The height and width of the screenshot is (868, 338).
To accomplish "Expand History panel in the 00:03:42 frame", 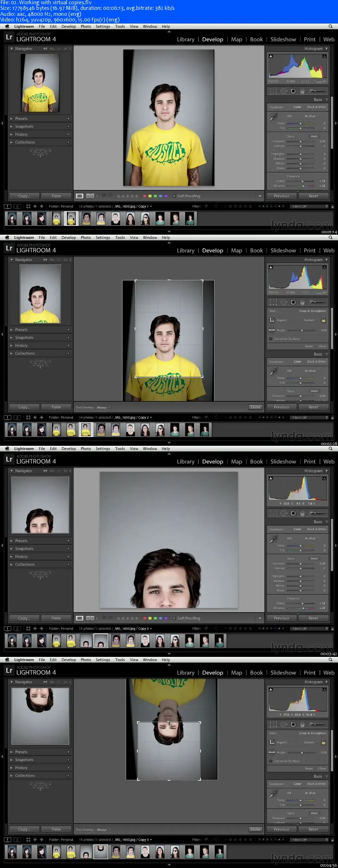I will (x=11, y=557).
